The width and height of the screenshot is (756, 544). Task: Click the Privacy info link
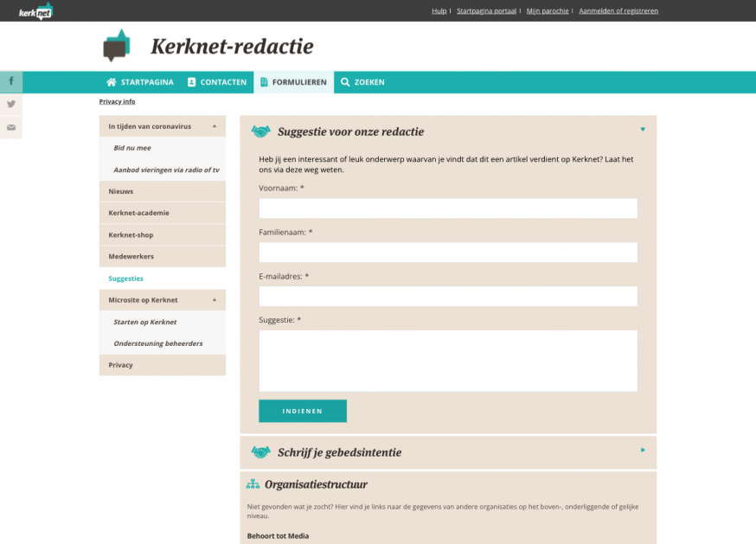pyautogui.click(x=117, y=101)
